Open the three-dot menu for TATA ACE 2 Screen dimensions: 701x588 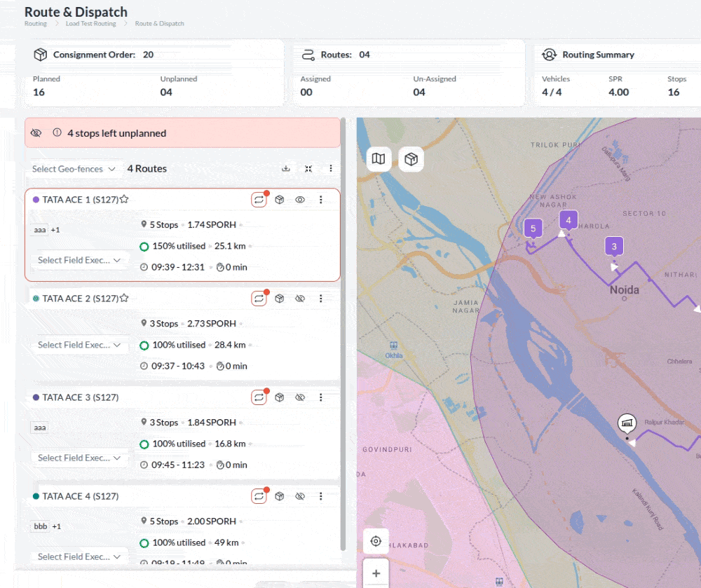[320, 299]
